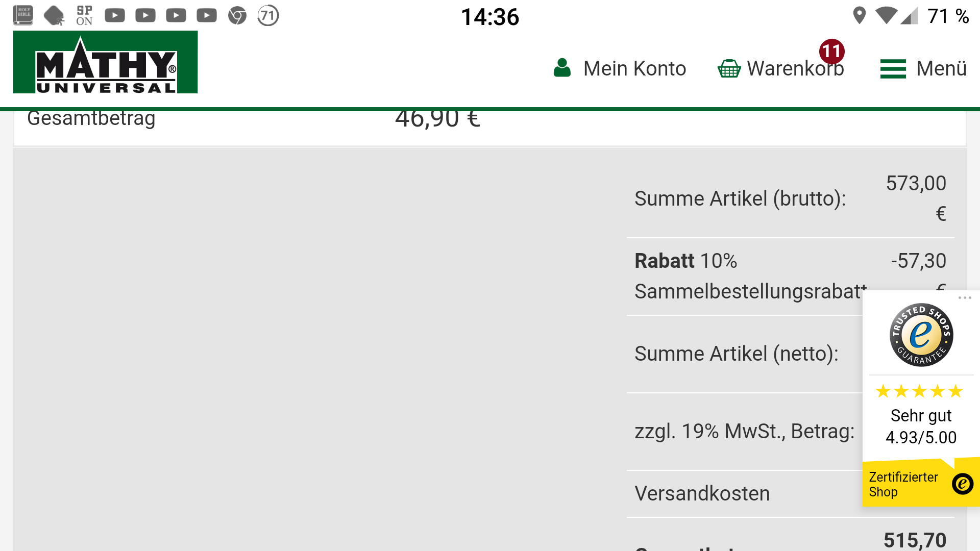This screenshot has height=551, width=980.
Task: Tap the Menü label
Action: tap(941, 68)
